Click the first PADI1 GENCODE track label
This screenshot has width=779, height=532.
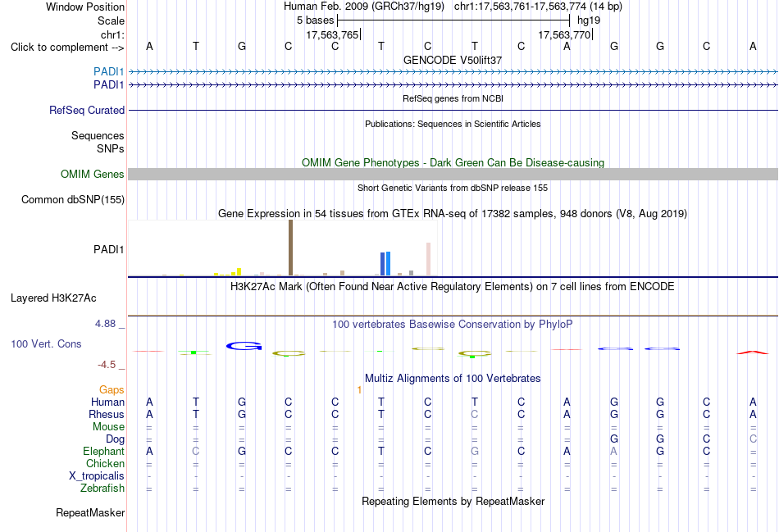pos(109,71)
